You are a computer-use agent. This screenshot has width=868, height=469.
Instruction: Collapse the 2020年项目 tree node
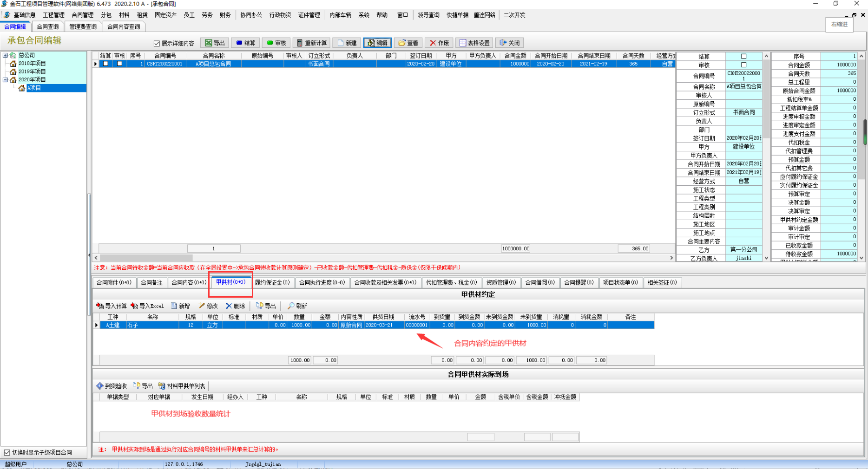5,79
